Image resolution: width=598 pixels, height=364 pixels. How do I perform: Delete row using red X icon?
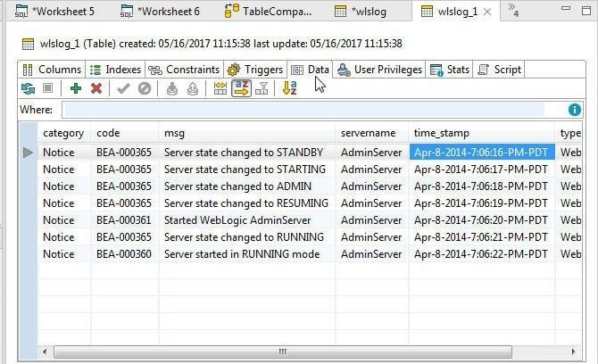coord(96,88)
